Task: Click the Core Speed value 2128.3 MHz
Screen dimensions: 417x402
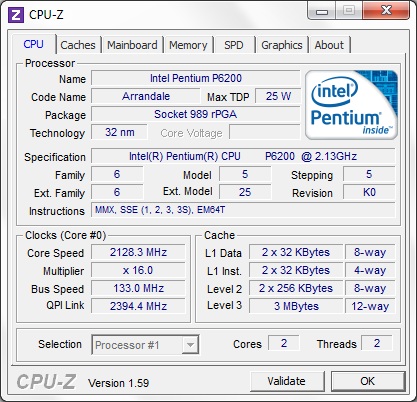Action: [x=138, y=252]
